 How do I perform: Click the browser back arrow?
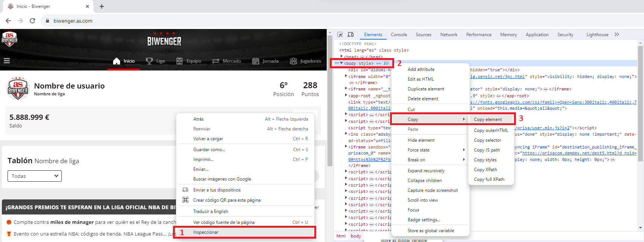8,21
